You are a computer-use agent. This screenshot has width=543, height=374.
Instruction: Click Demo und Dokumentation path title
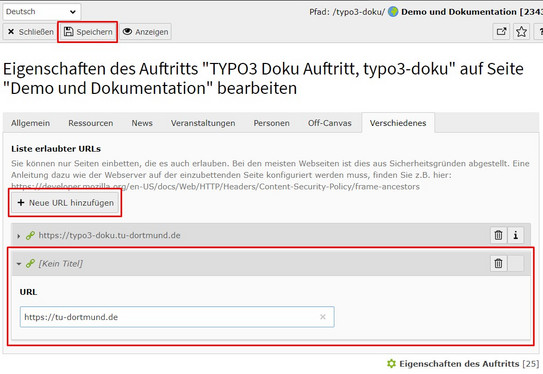tap(459, 12)
